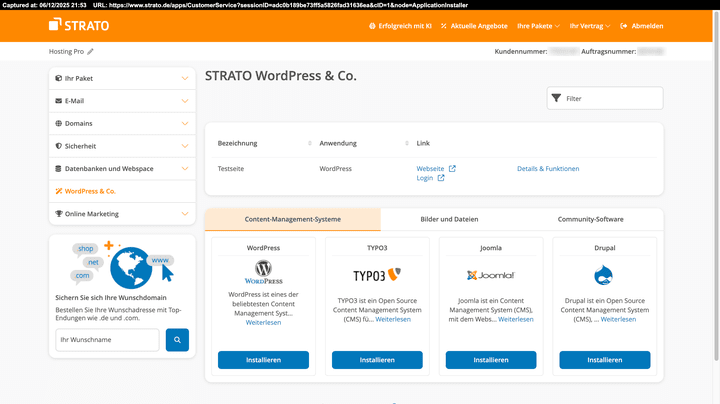Screen dimensions: 720x404
Task: Click the Sicherheit shield icon
Action: click(x=58, y=146)
